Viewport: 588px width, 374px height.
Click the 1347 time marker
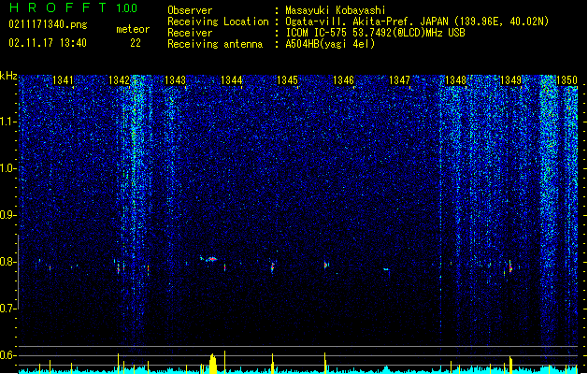(399, 80)
